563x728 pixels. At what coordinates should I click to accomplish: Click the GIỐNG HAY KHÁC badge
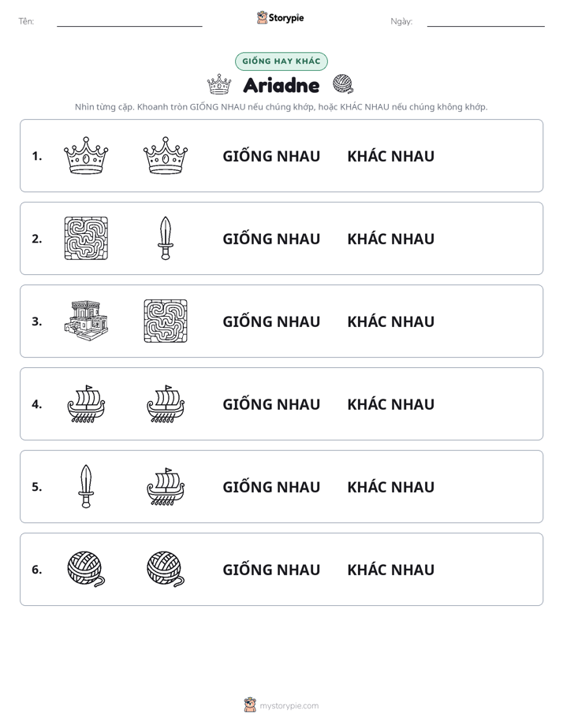(x=281, y=61)
